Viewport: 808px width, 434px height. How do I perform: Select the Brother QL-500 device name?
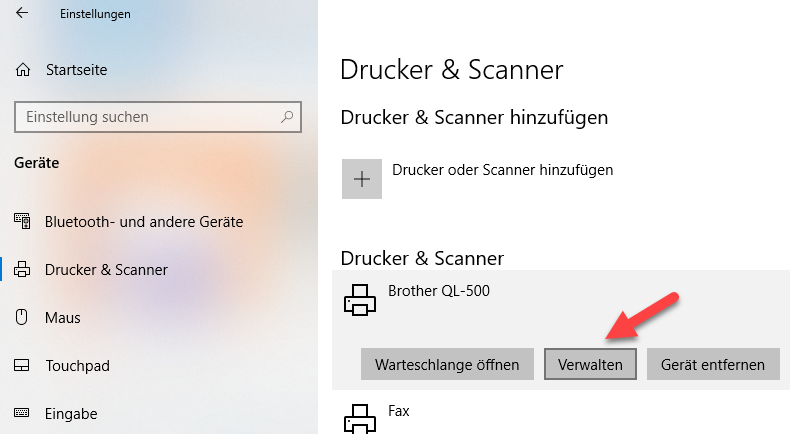point(439,291)
